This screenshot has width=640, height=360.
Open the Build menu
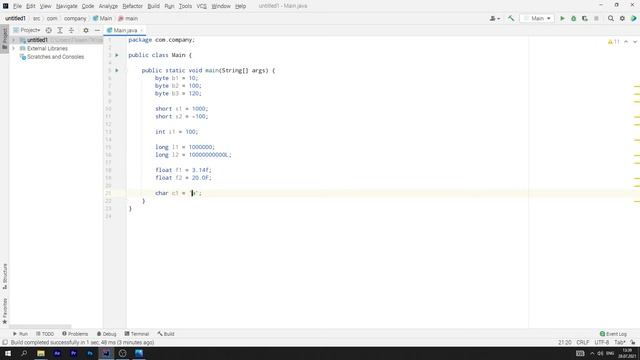153,6
